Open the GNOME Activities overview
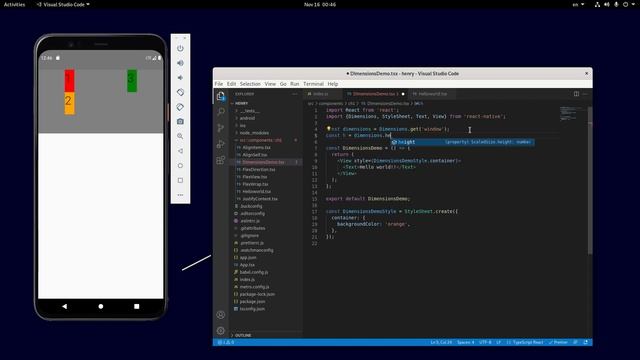 14,4
